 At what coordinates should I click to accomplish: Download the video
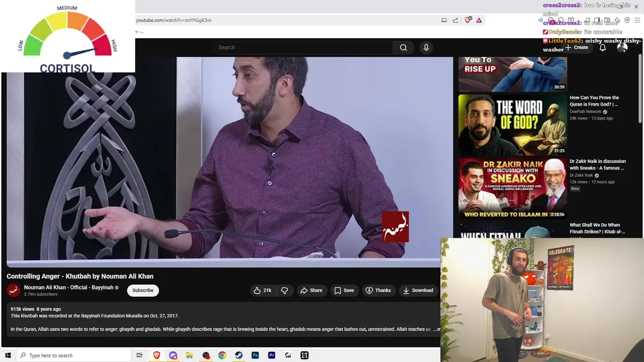[x=418, y=290]
